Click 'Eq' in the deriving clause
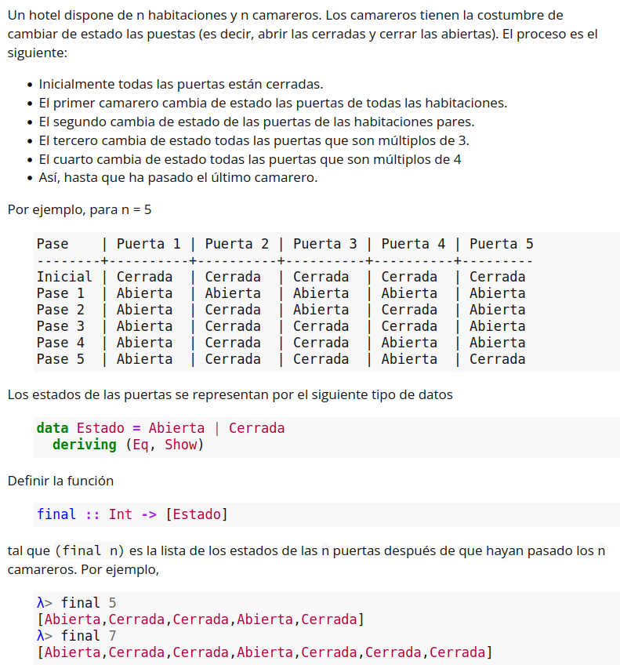620x672 pixels. (x=141, y=445)
